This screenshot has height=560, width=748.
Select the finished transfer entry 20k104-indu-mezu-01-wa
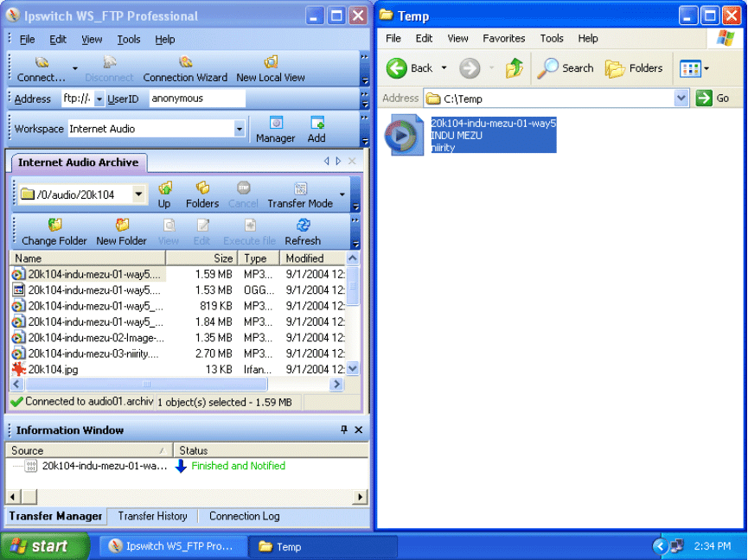click(x=105, y=466)
